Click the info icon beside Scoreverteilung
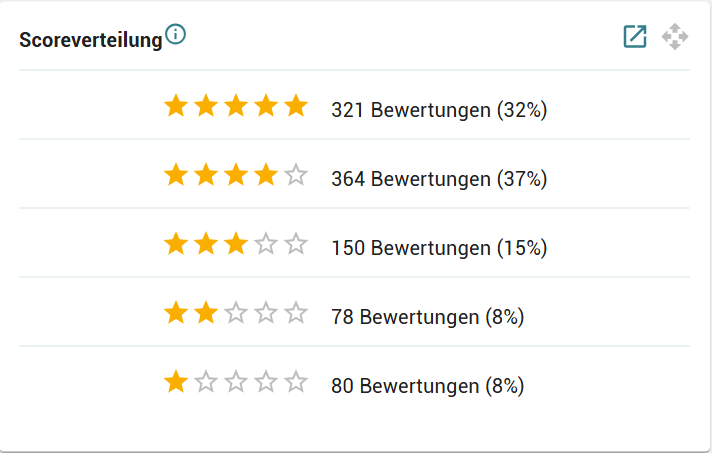The width and height of the screenshot is (712, 453). (176, 35)
